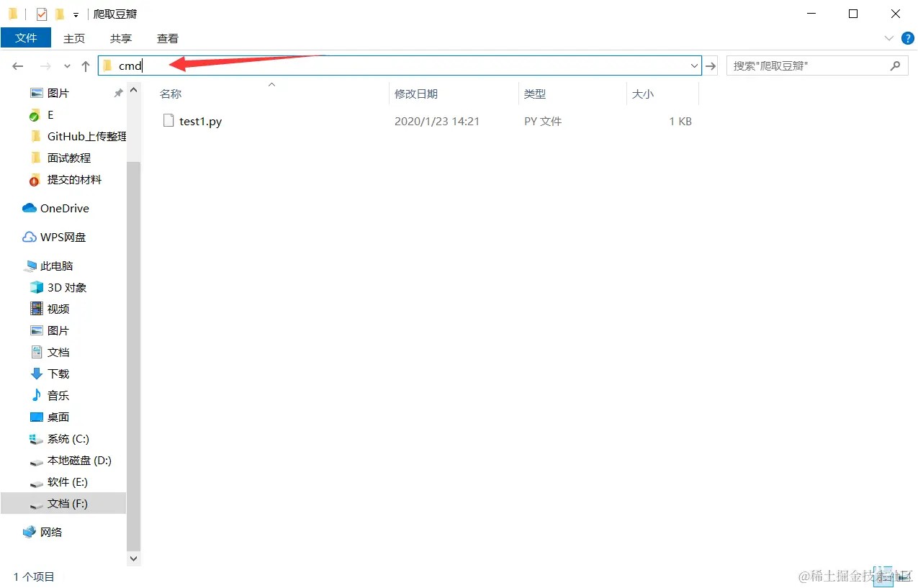Open the 视频 library folder
Image resolution: width=918 pixels, height=588 pixels.
(x=58, y=309)
